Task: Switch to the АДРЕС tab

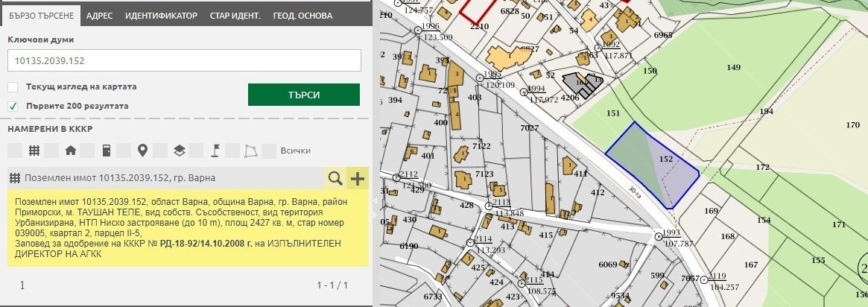Action: click(99, 15)
